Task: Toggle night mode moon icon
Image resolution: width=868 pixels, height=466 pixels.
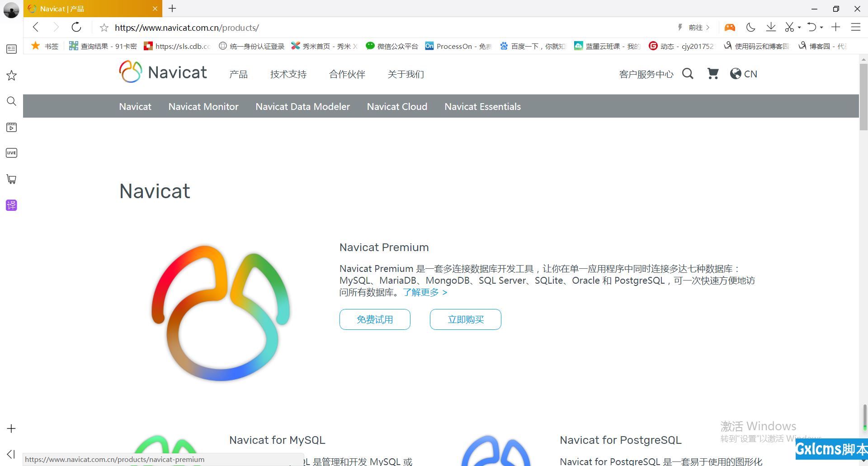Action: coord(750,27)
